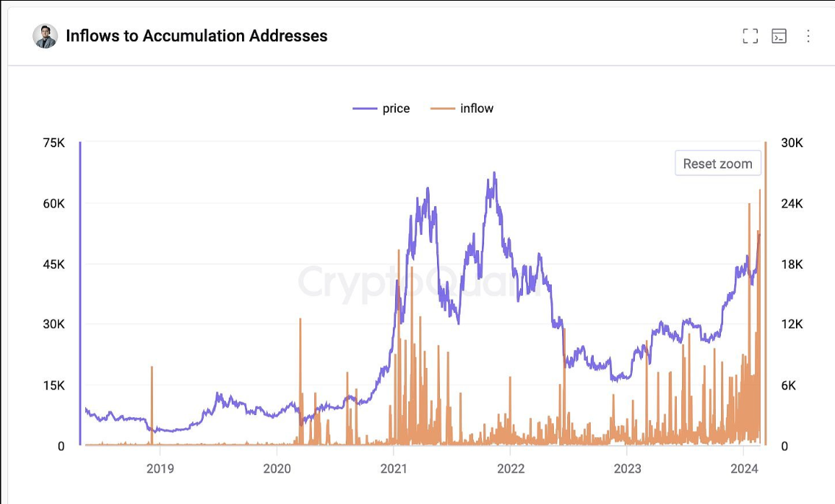Viewport: 835px width, 504px height.
Task: Select the 2023 x-axis label
Action: (x=628, y=468)
